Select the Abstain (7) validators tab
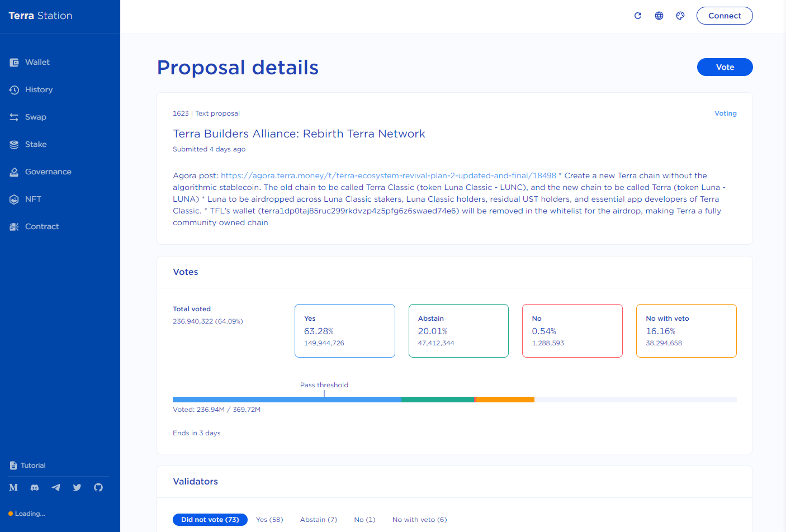Viewport: 786px width, 532px height. pos(319,520)
